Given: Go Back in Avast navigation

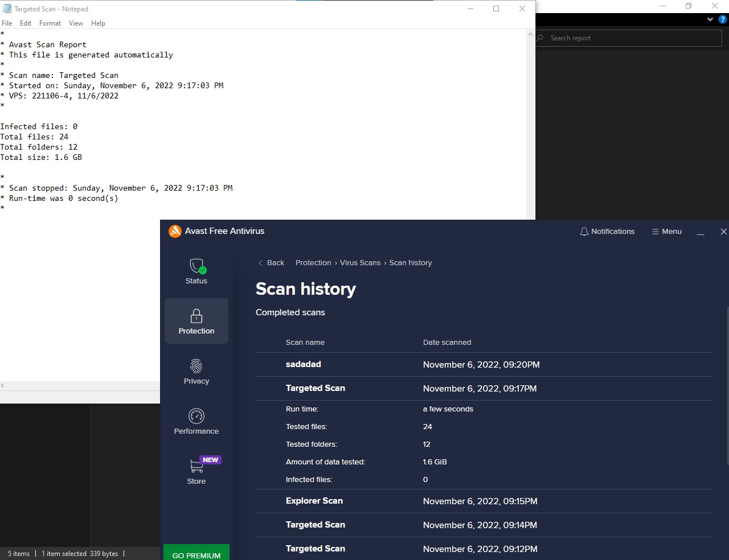Looking at the screenshot, I should (271, 263).
